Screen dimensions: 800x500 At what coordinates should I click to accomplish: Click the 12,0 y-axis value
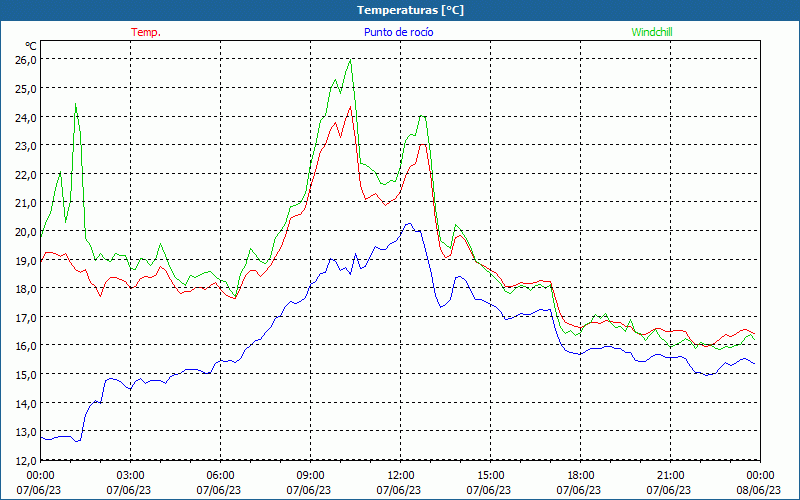coord(26,460)
